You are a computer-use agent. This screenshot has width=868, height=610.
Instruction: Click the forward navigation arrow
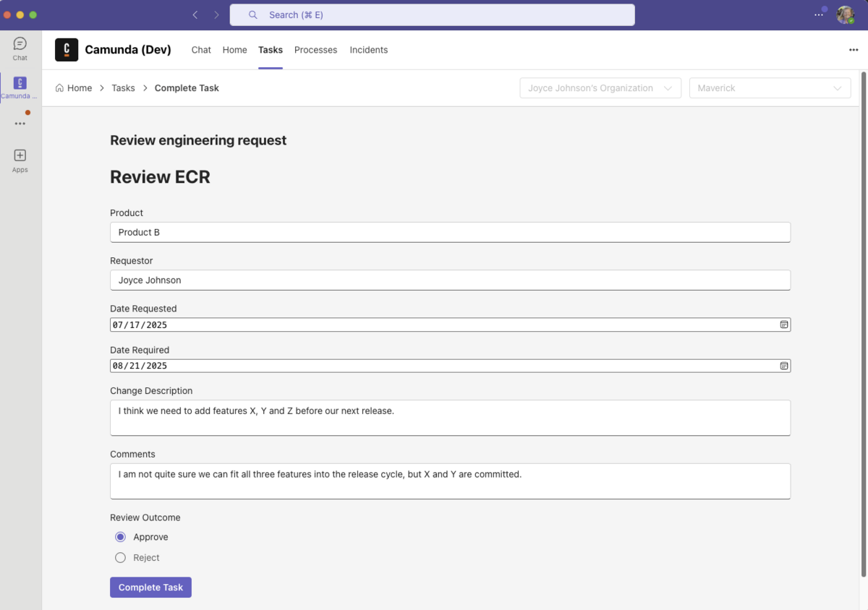pos(216,14)
